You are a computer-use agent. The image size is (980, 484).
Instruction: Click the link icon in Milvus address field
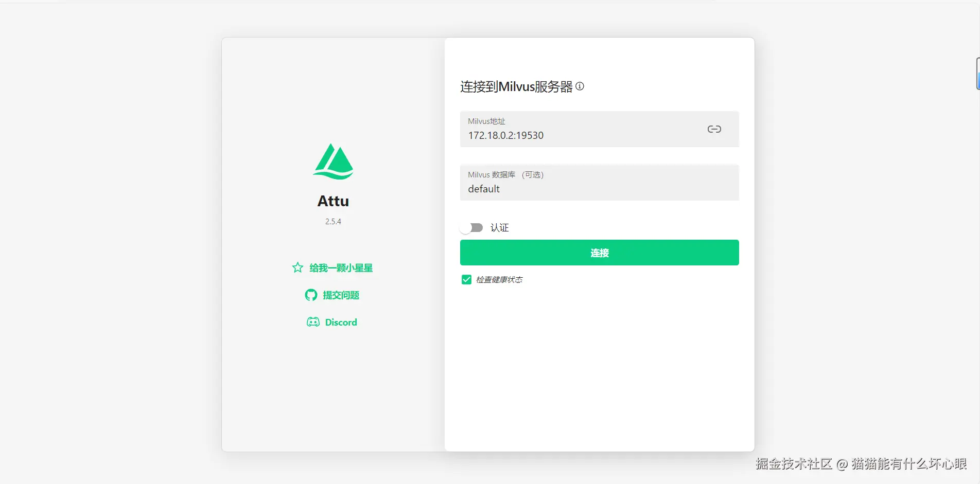click(x=714, y=129)
